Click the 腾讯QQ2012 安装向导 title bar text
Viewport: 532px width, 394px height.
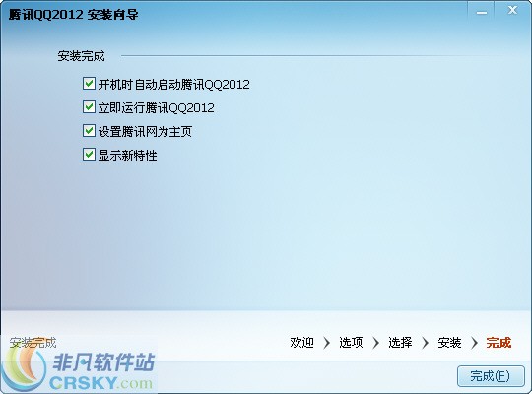coord(73,15)
